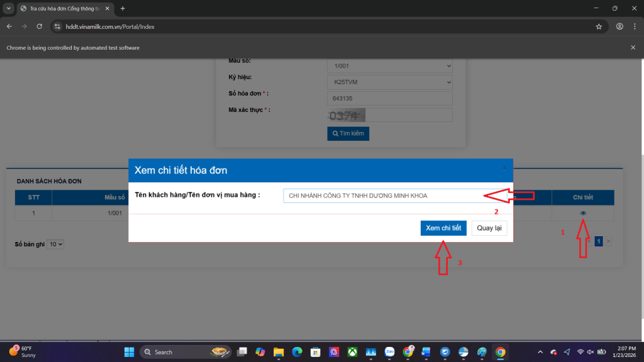The image size is (644, 362).
Task: View site information icon in address bar
Action: 57,27
